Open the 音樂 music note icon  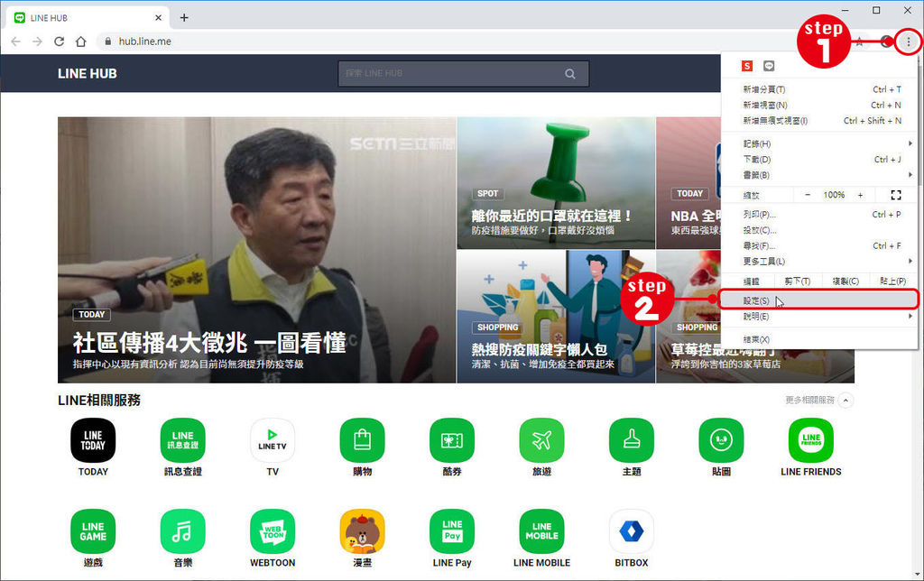click(x=182, y=531)
